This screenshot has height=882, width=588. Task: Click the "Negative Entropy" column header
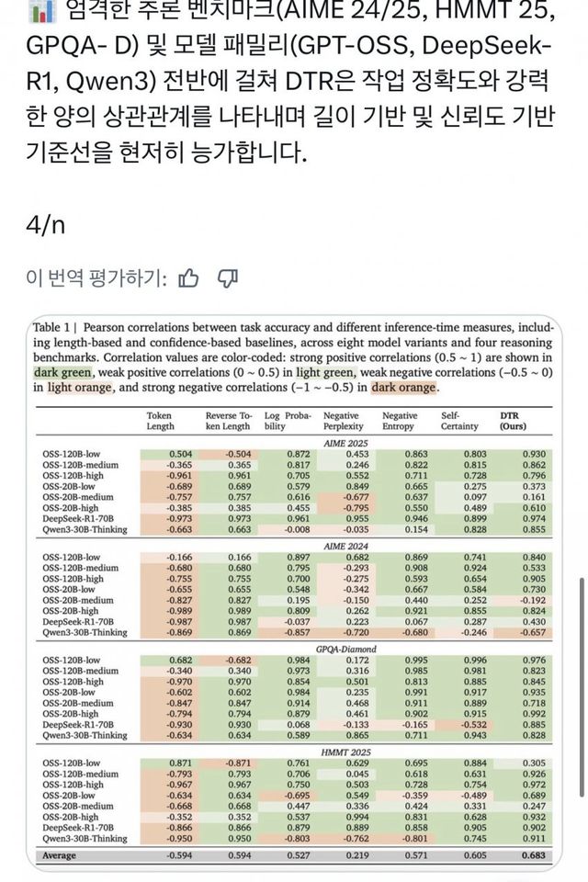pyautogui.click(x=400, y=421)
